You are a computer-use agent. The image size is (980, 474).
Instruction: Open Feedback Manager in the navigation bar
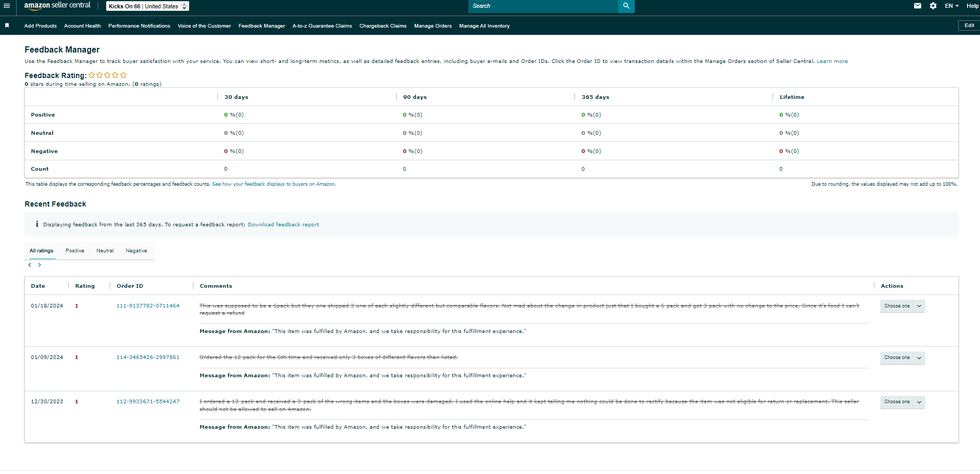point(262,25)
